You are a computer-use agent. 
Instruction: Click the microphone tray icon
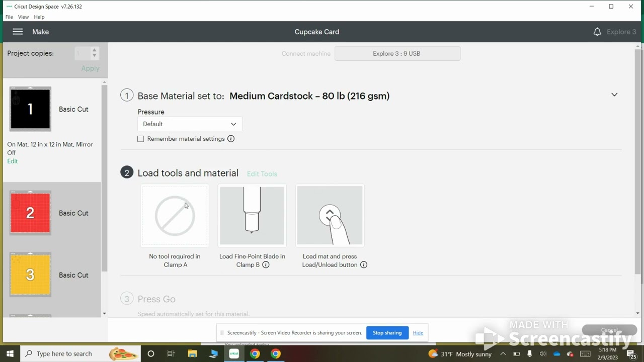[x=529, y=354]
